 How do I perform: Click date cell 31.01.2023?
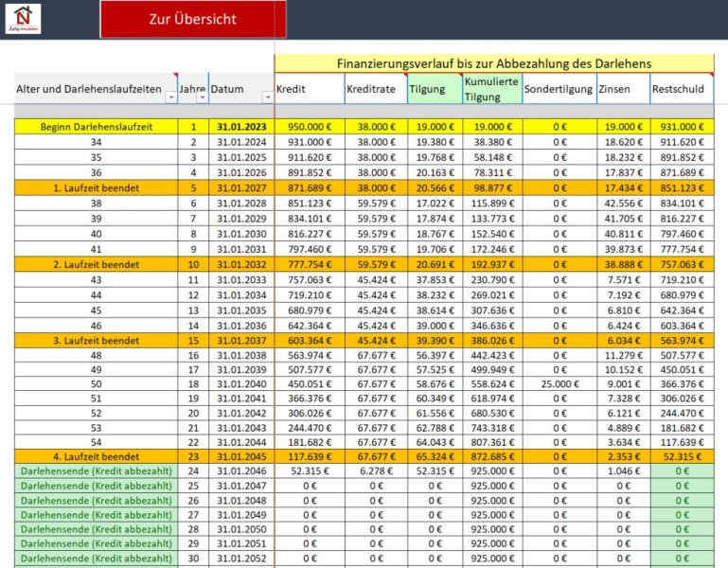pos(241,127)
